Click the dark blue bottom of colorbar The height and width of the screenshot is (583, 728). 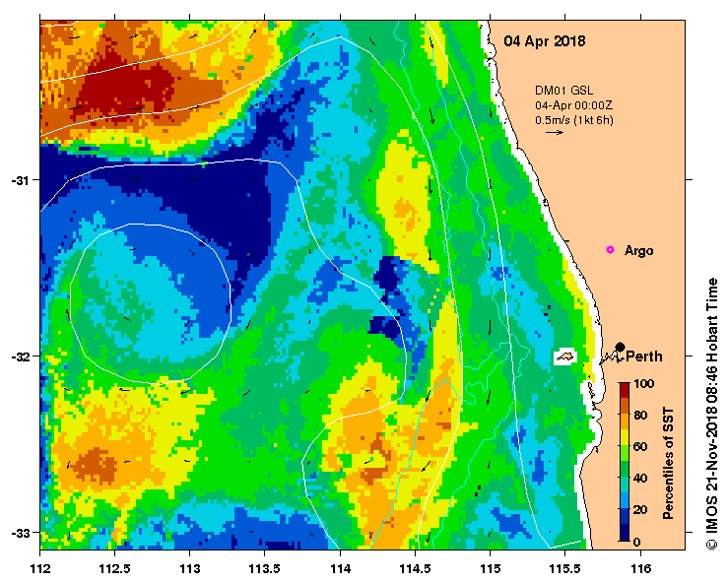[x=624, y=533]
